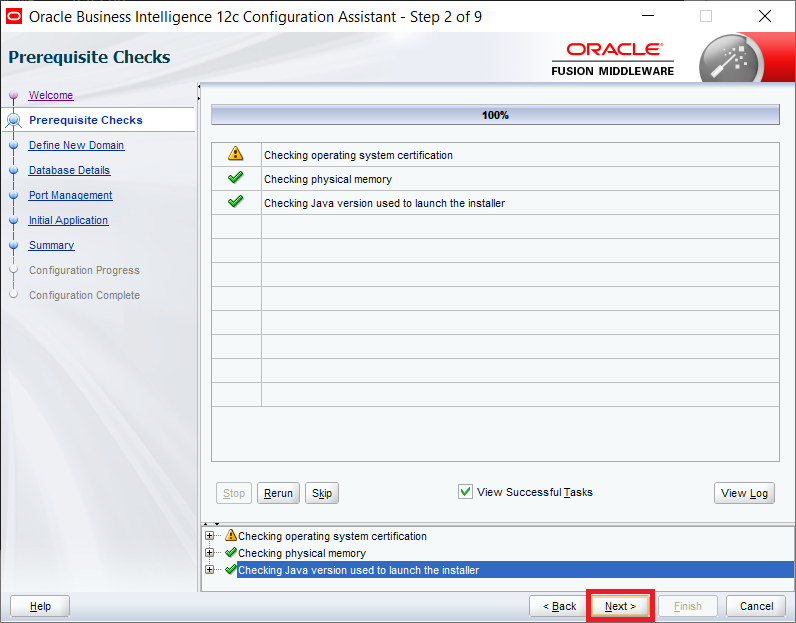Open the Database Details step
Viewport: 796px width, 623px height.
point(69,170)
